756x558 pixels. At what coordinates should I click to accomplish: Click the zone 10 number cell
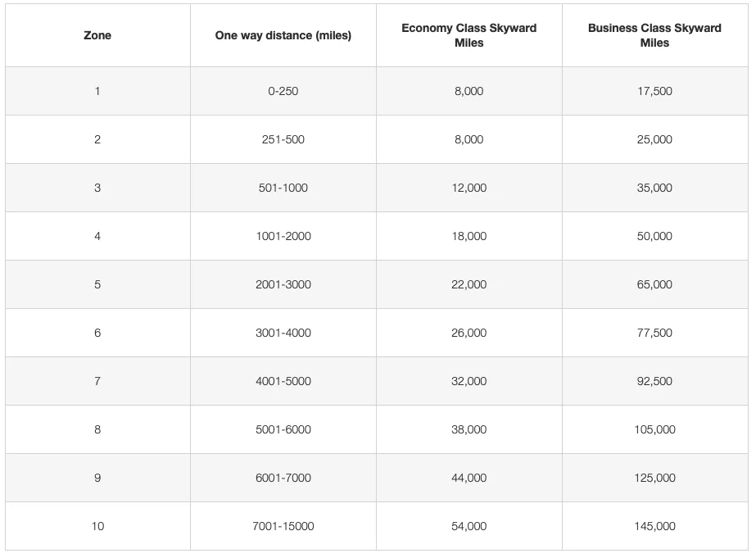(97, 526)
